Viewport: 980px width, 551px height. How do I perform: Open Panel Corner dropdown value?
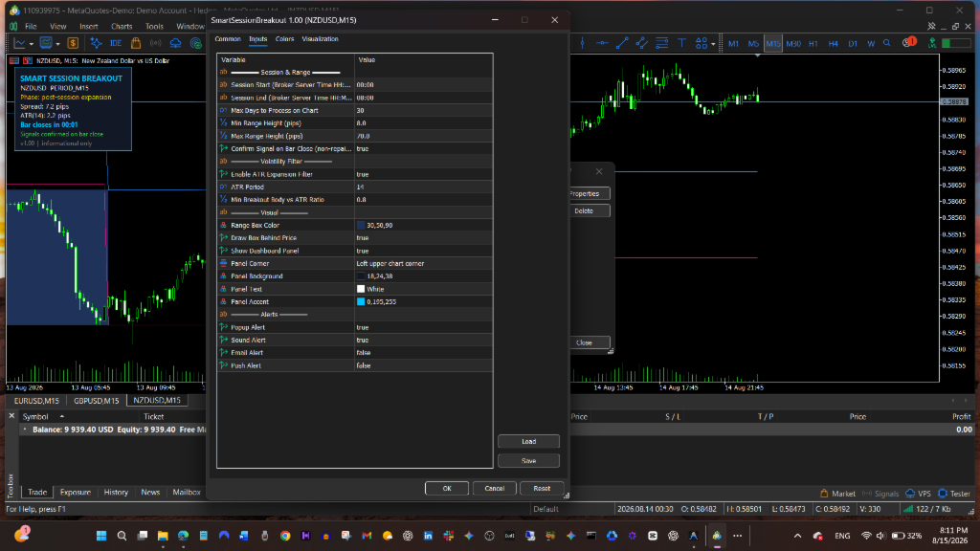pyautogui.click(x=424, y=264)
